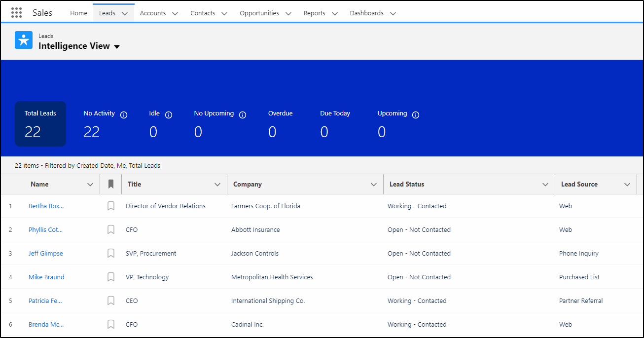
Task: Toggle bookmark for Mike Braund row
Action: [111, 277]
